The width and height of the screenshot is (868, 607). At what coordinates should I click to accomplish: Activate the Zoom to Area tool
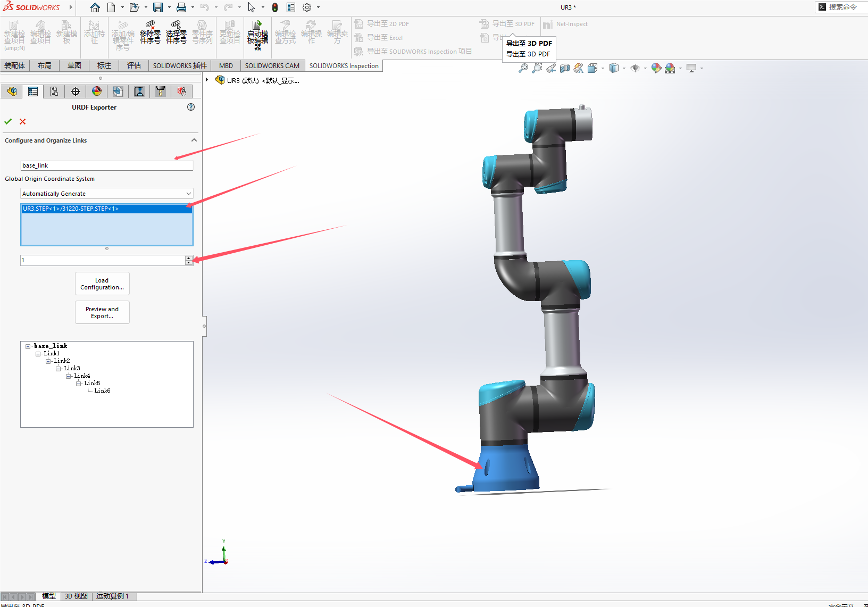pyautogui.click(x=537, y=68)
